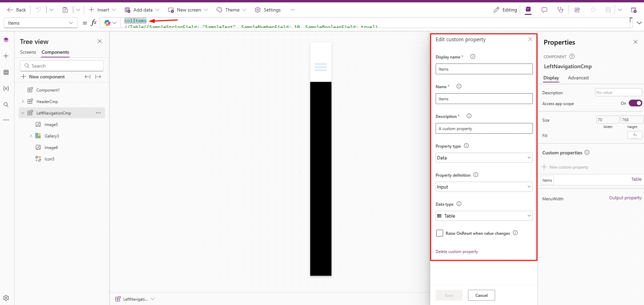644x305 pixels.
Task: Open the Data table icon in sidebar
Action: pos(6,72)
